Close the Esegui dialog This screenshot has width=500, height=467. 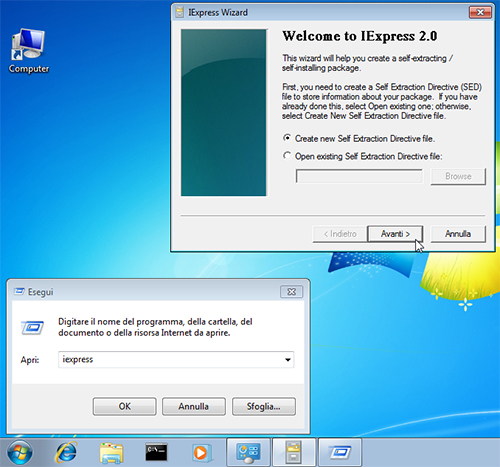(291, 292)
